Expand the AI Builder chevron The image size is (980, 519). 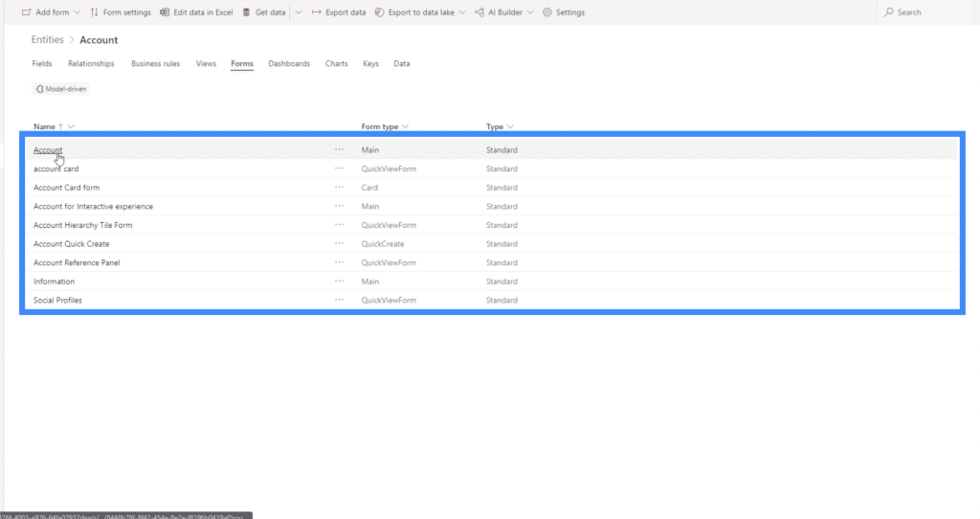click(x=530, y=12)
